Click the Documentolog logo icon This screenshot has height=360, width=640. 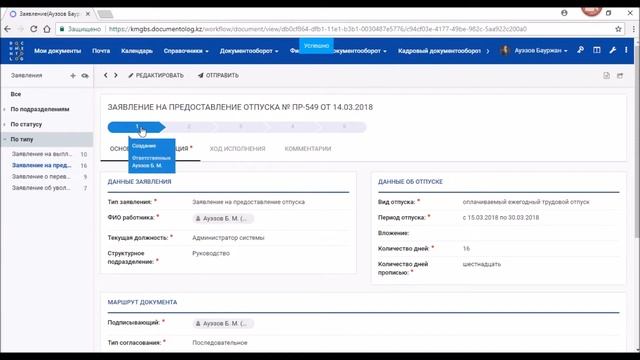coord(16,51)
